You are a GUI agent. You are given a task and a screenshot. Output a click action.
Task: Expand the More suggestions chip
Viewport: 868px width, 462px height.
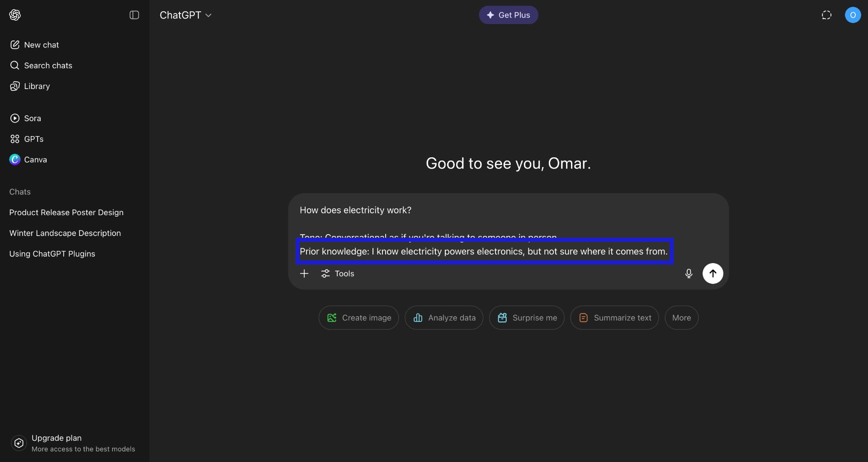[681, 318]
